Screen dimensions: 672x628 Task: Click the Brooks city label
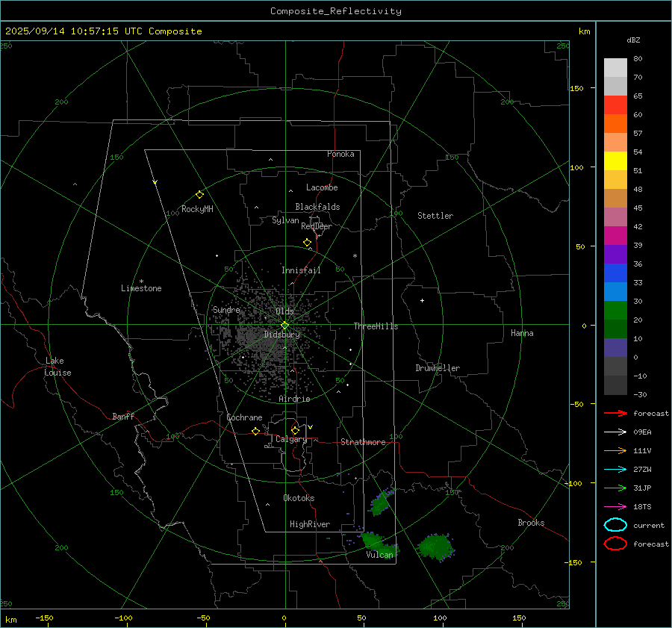pyautogui.click(x=531, y=523)
